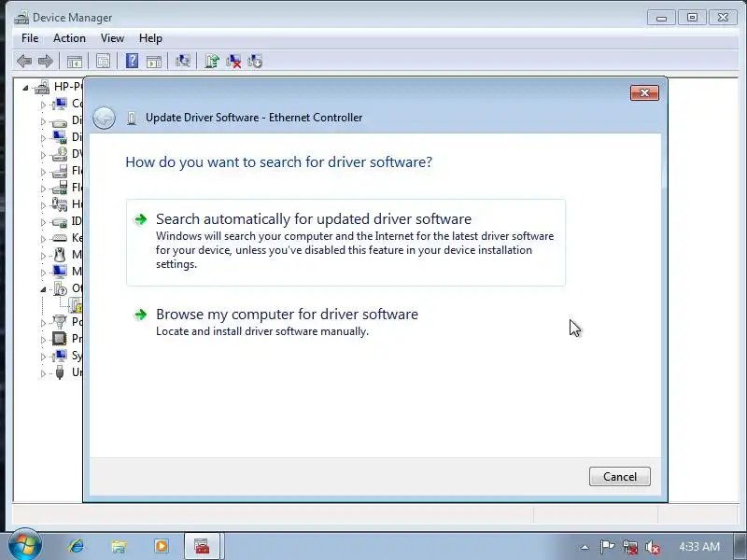The width and height of the screenshot is (747, 560).
Task: Expand the mouse category in device tree
Action: [43, 256]
